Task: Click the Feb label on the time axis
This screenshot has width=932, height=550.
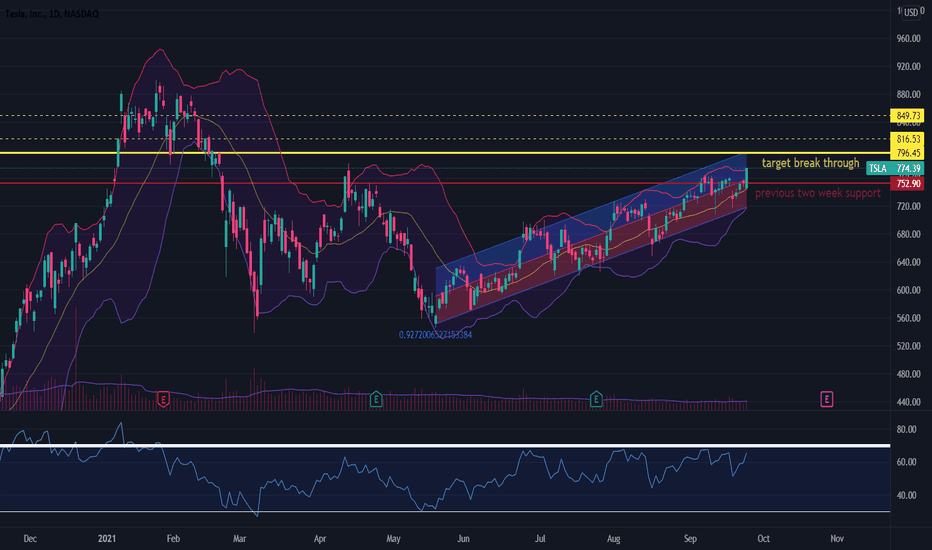Action: point(173,539)
